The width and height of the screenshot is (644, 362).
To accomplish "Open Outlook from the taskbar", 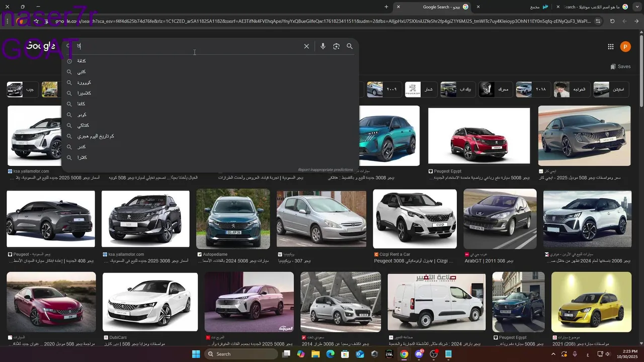I will (x=360, y=354).
